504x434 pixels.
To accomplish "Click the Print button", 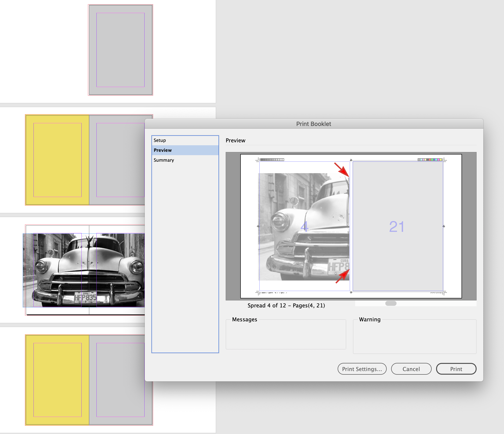I will click(456, 369).
